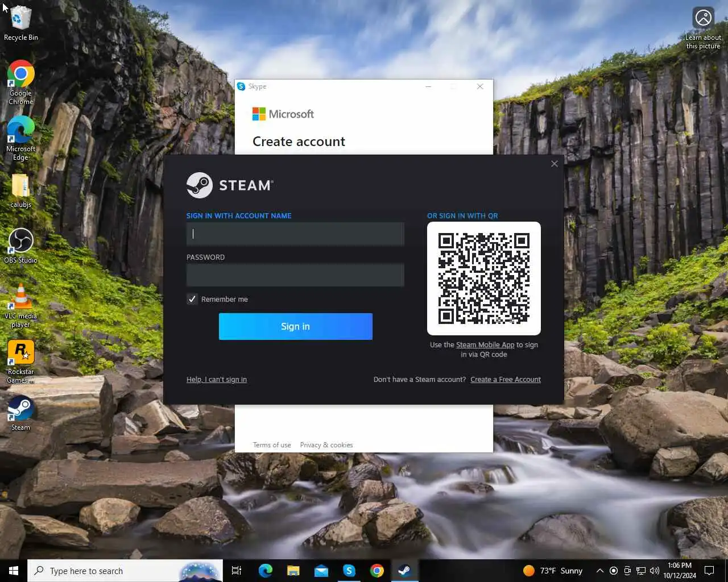Uncheck the Remember me checkbox
The image size is (728, 582).
192,299
